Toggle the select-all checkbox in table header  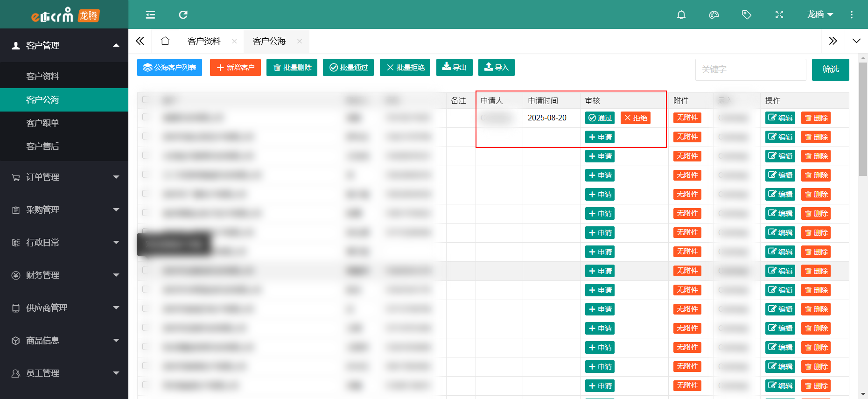pyautogui.click(x=145, y=99)
